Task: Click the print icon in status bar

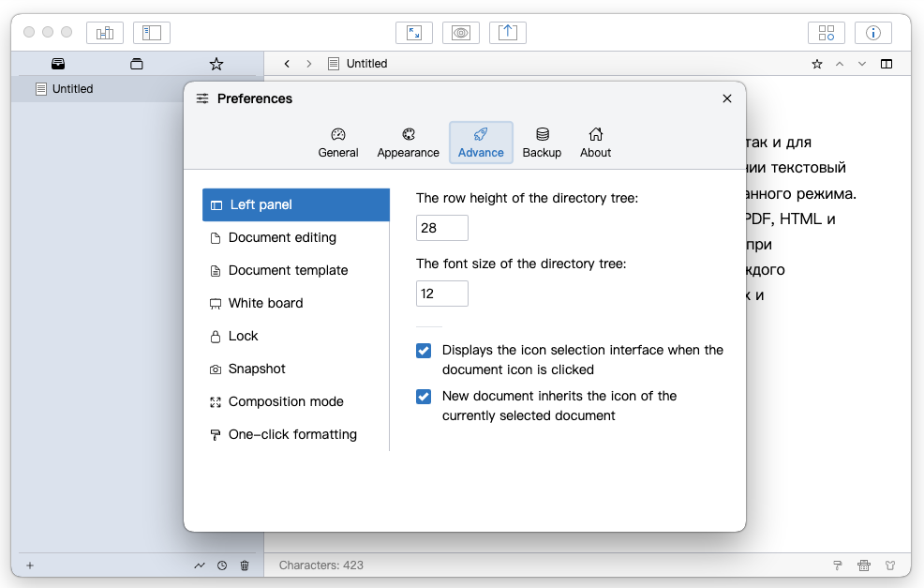Action: point(864,565)
